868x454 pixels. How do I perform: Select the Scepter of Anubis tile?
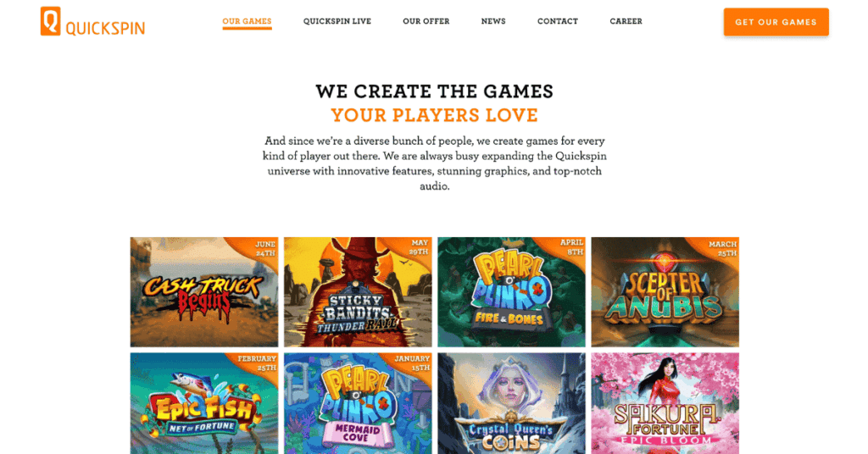[x=665, y=292]
